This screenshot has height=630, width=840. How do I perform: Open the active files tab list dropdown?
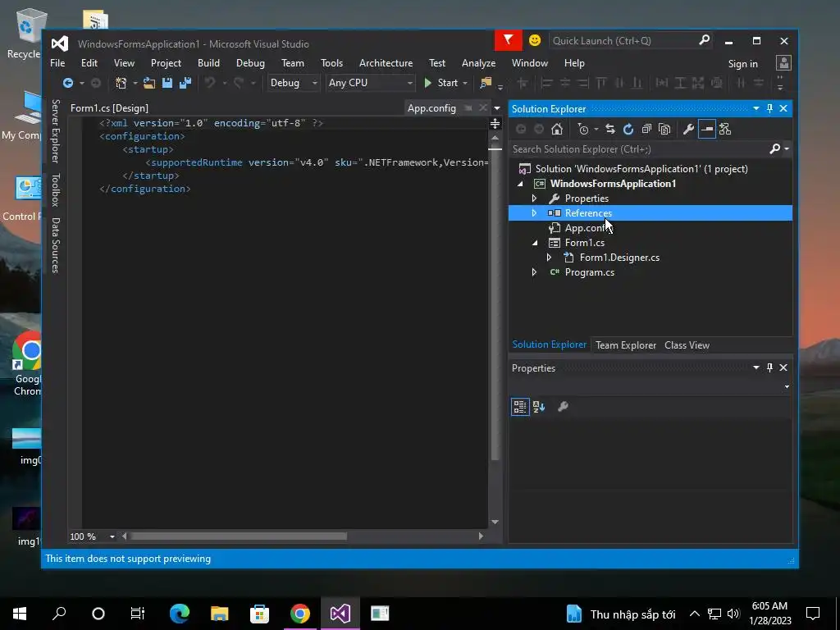(497, 108)
